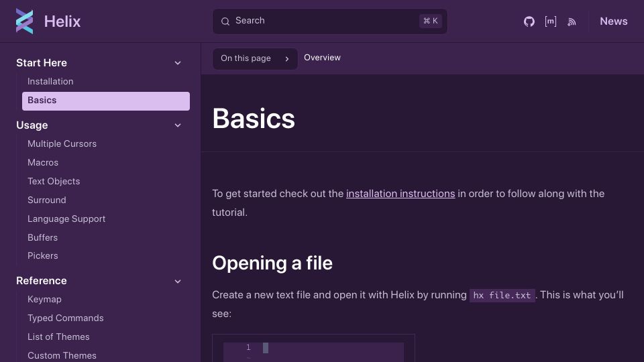Open the Multiple Cursors page
This screenshot has width=644, height=362.
pyautogui.click(x=62, y=143)
